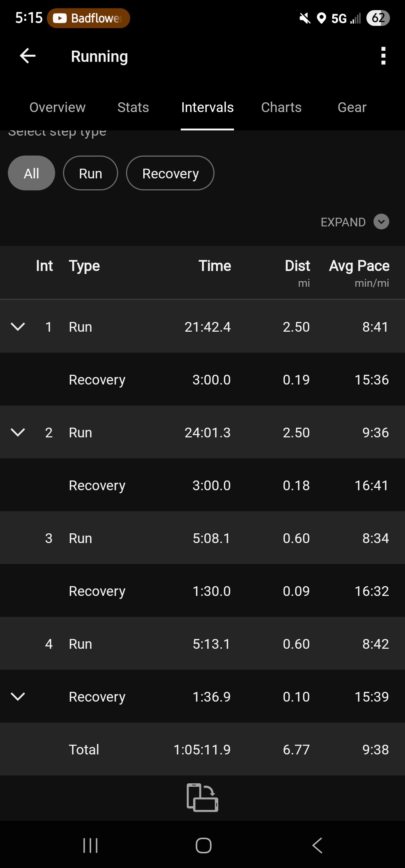Go to the Gear tab
Image resolution: width=405 pixels, height=868 pixels.
click(x=352, y=108)
